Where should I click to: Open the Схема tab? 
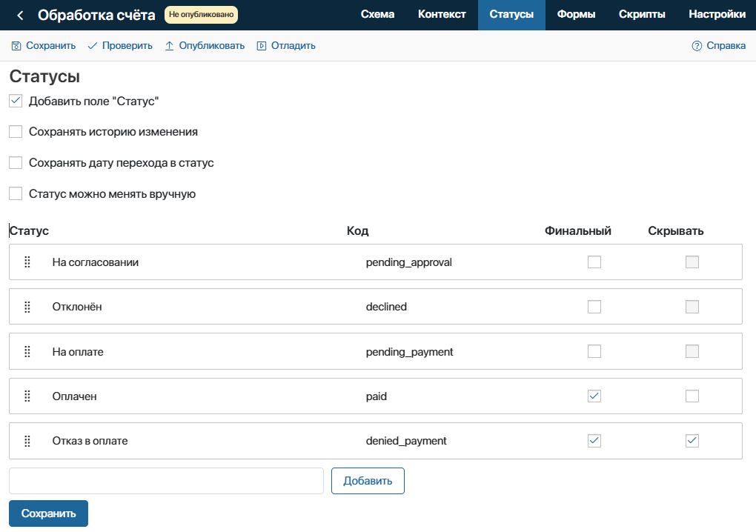(377, 15)
